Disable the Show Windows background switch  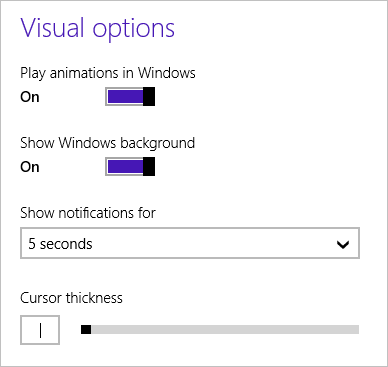pos(130,167)
